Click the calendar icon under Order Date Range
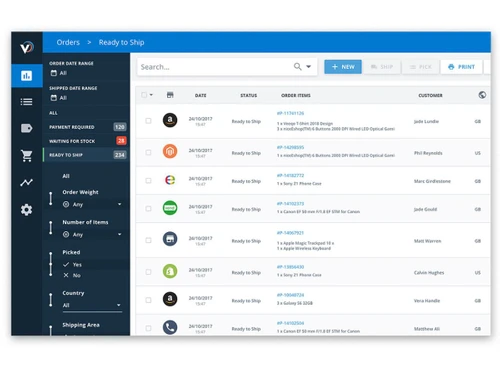The height and width of the screenshot is (375, 500). (x=54, y=73)
